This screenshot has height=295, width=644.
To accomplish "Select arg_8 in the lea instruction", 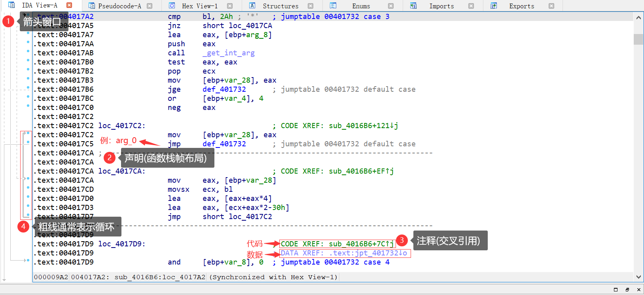I will pyautogui.click(x=257, y=35).
